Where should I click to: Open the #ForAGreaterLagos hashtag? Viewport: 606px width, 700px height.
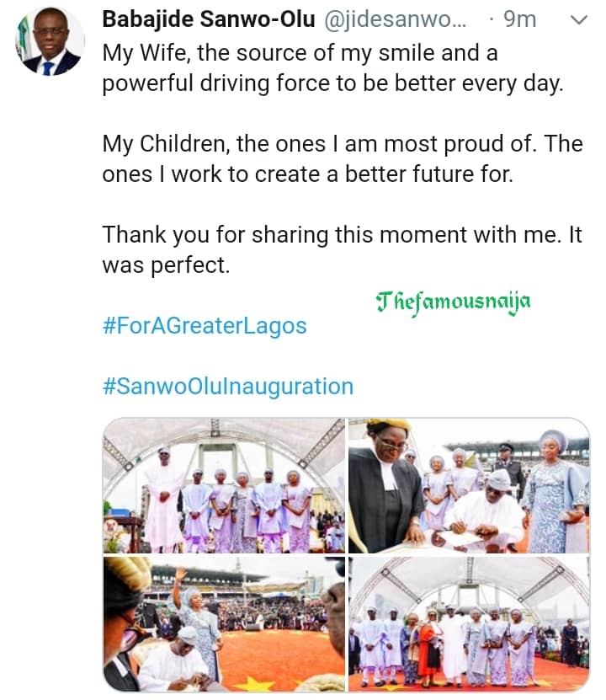[x=205, y=325]
